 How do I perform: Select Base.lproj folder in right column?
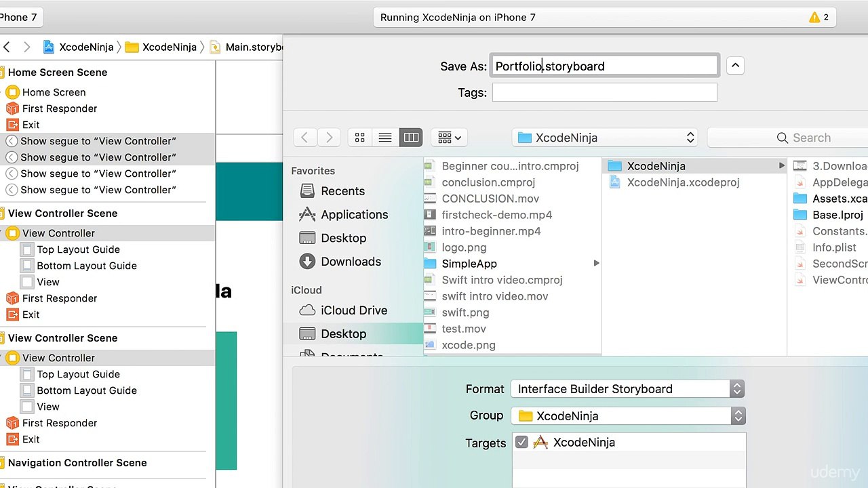coord(829,215)
